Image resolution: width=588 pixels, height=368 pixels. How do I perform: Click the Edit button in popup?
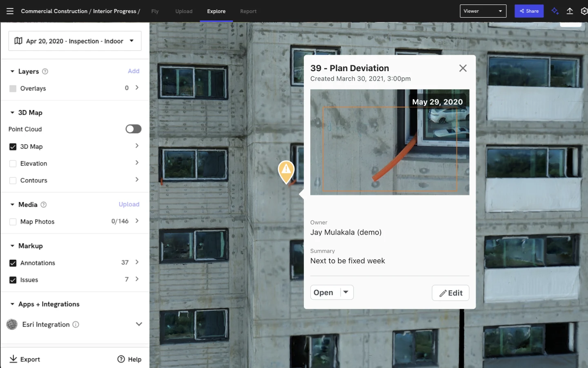point(450,293)
